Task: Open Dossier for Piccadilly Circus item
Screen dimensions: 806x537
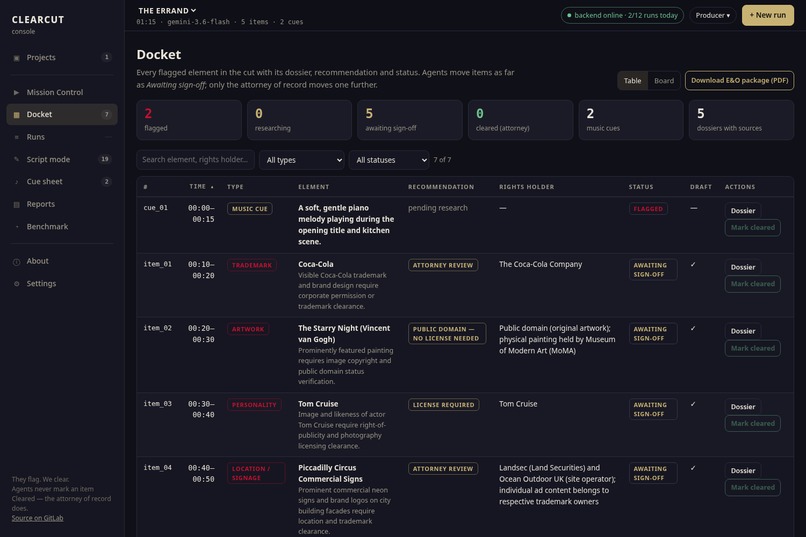Action: coord(743,471)
